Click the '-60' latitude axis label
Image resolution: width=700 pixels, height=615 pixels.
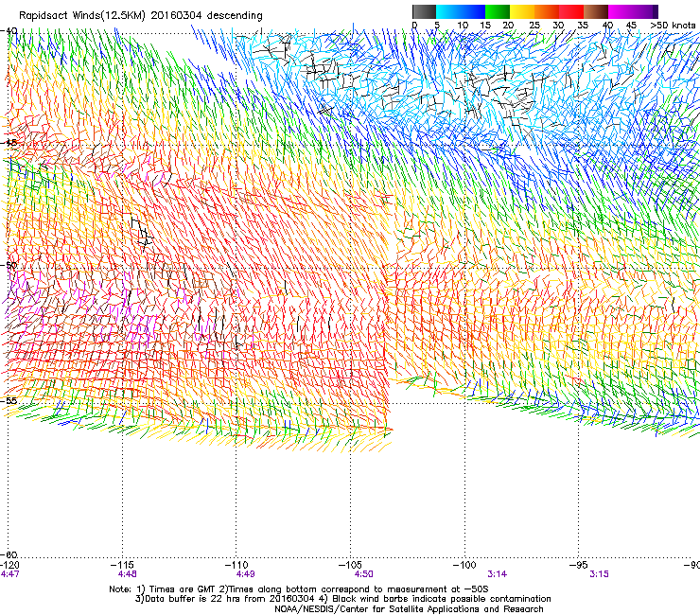pos(9,554)
